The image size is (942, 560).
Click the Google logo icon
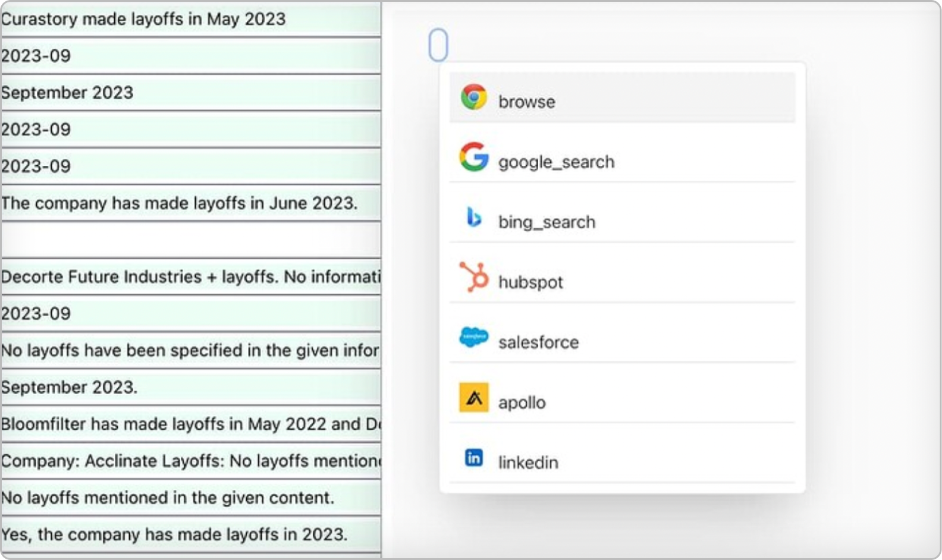pyautogui.click(x=473, y=157)
